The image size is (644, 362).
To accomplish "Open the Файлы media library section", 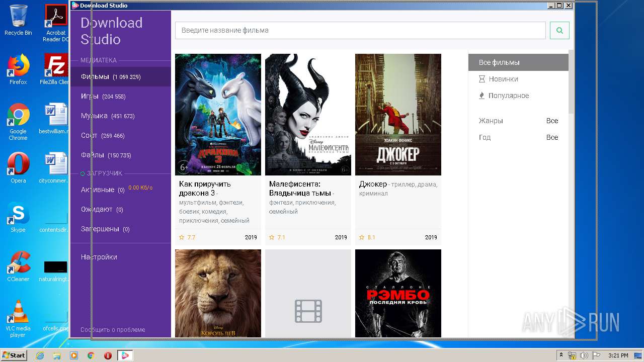I will pos(121,155).
